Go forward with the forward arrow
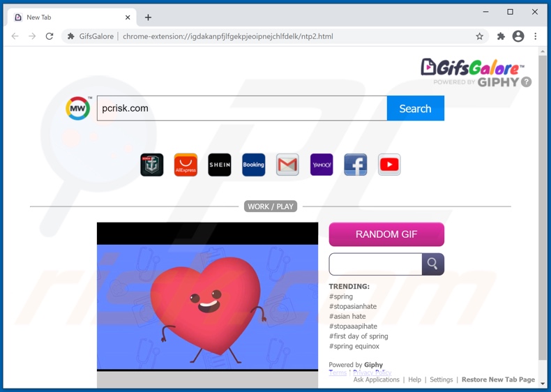 tap(32, 36)
